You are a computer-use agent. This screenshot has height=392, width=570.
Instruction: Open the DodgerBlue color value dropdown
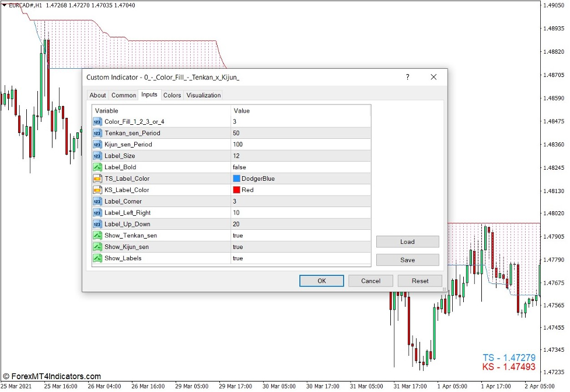coord(300,178)
